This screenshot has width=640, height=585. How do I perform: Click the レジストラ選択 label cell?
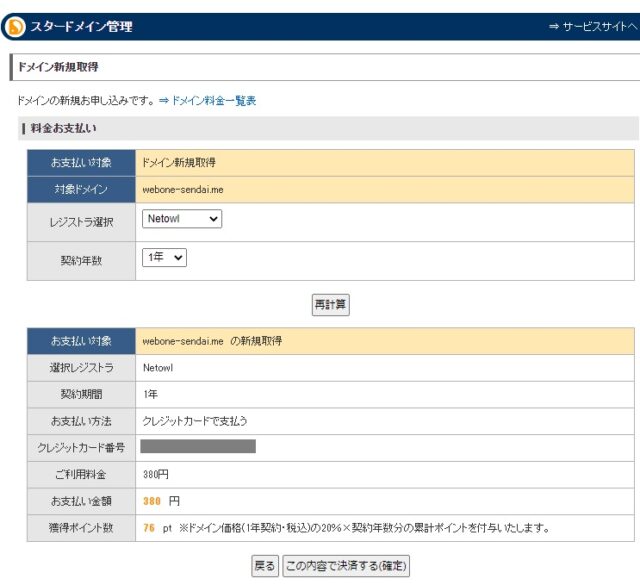(x=81, y=222)
